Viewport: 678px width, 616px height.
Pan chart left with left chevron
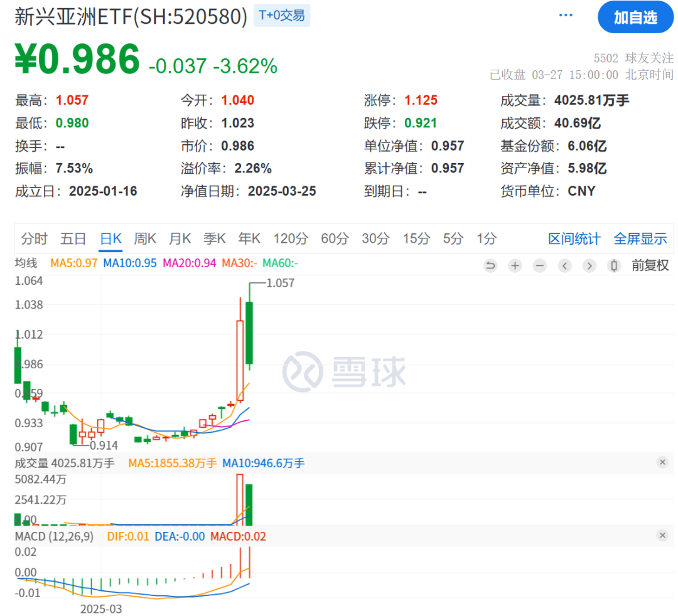coord(565,265)
